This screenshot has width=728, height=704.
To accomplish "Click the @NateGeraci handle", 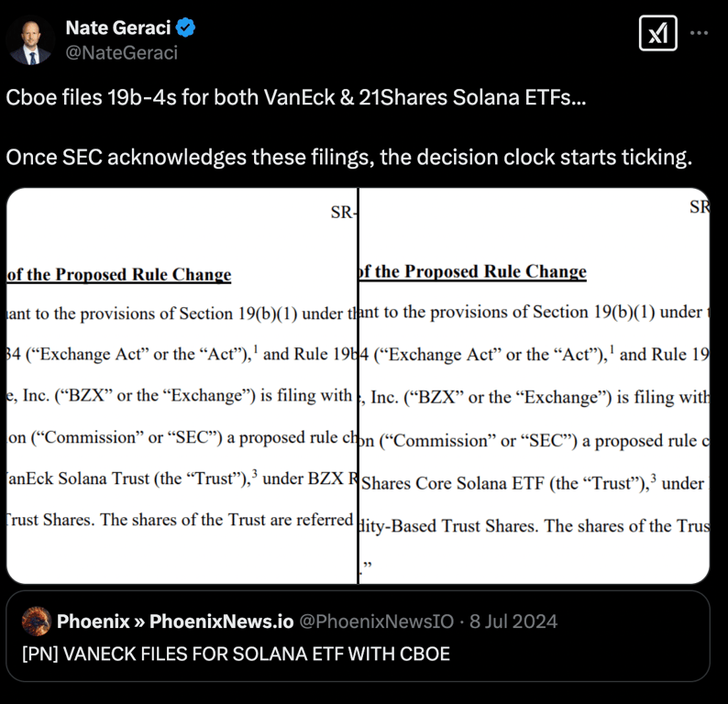I will click(x=121, y=52).
